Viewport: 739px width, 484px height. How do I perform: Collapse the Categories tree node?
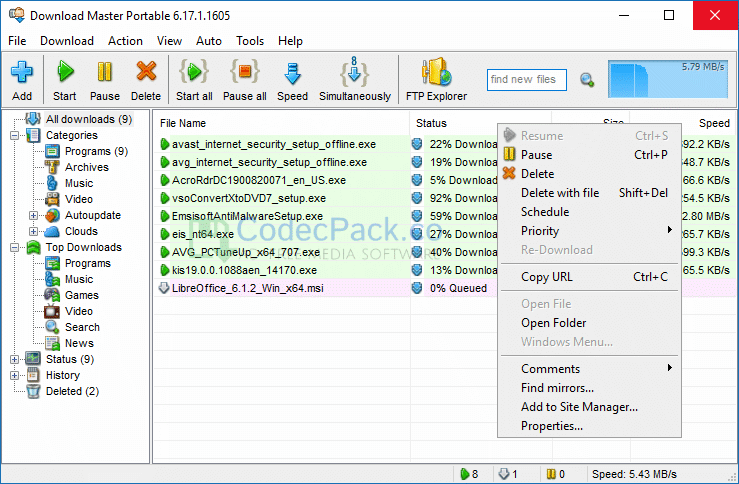[15, 135]
